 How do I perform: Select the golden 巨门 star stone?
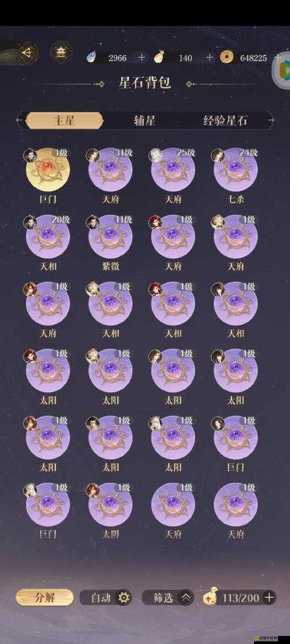48,170
